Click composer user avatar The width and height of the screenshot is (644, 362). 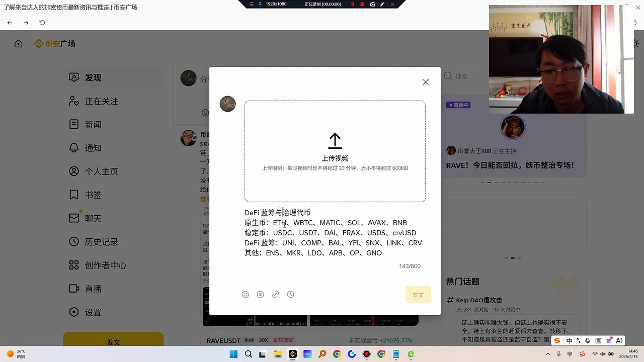point(228,104)
